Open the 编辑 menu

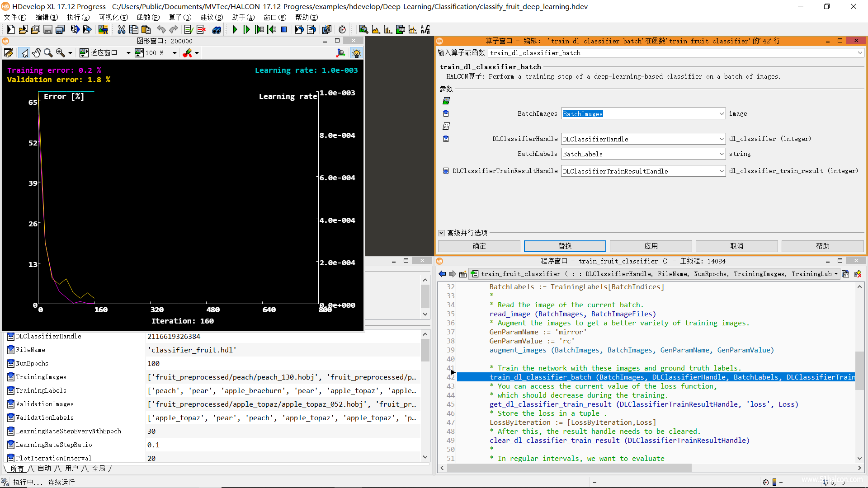coord(47,17)
